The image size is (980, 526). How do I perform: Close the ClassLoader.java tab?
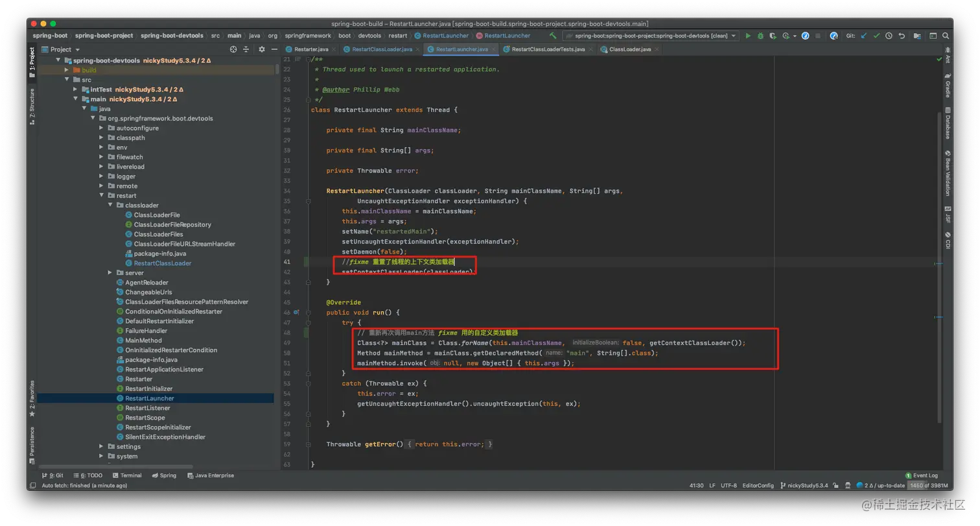(656, 49)
